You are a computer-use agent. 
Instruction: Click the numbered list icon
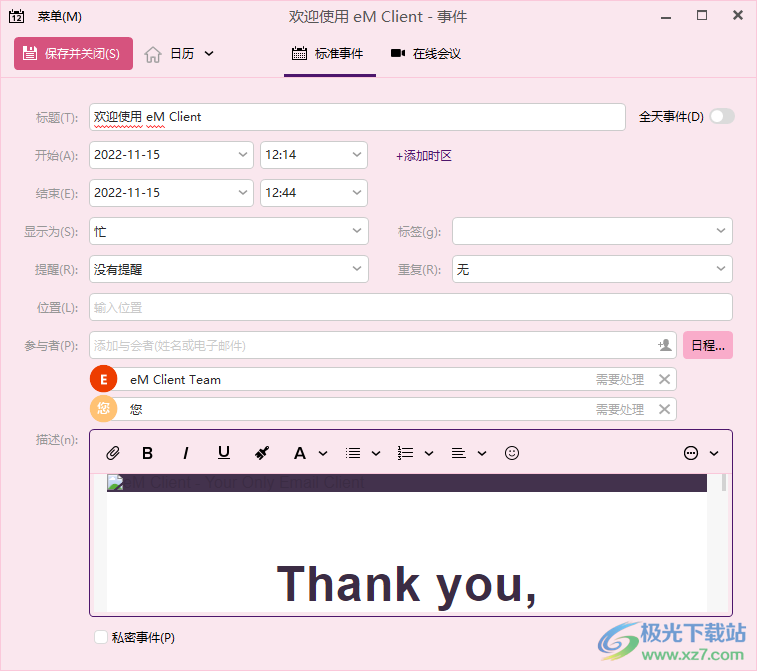pyautogui.click(x=405, y=453)
